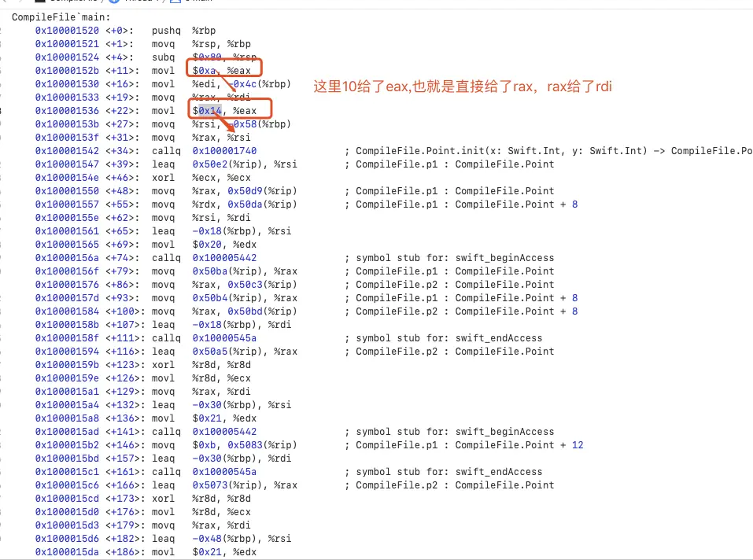Click operand 0x50b4(%rip), %rax
The height and width of the screenshot is (560, 753).
click(245, 298)
